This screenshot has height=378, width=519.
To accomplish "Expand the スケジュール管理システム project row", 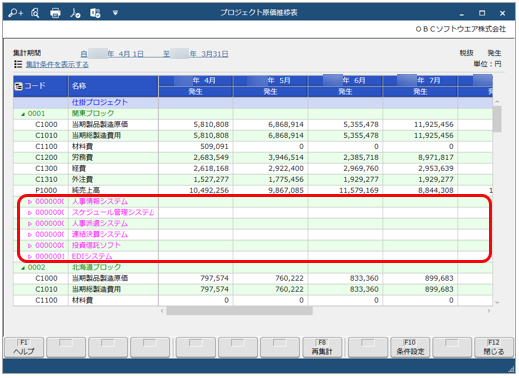I will (x=30, y=213).
